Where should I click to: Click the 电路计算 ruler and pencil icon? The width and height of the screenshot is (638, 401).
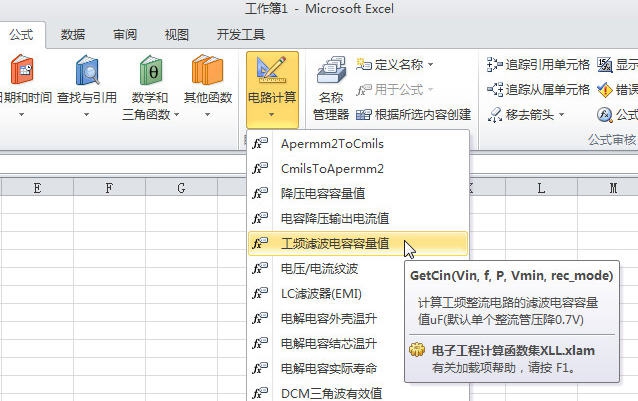[x=271, y=70]
